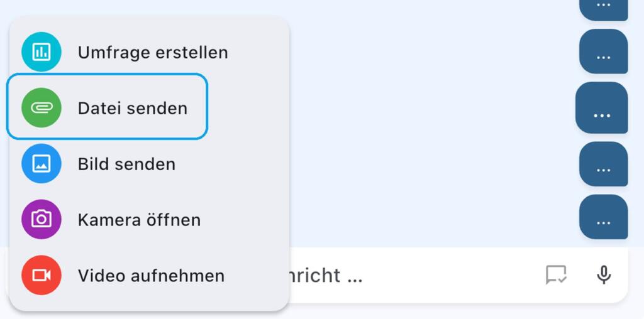Click message bubble level with 'Umfrage erstellen'

point(603,51)
